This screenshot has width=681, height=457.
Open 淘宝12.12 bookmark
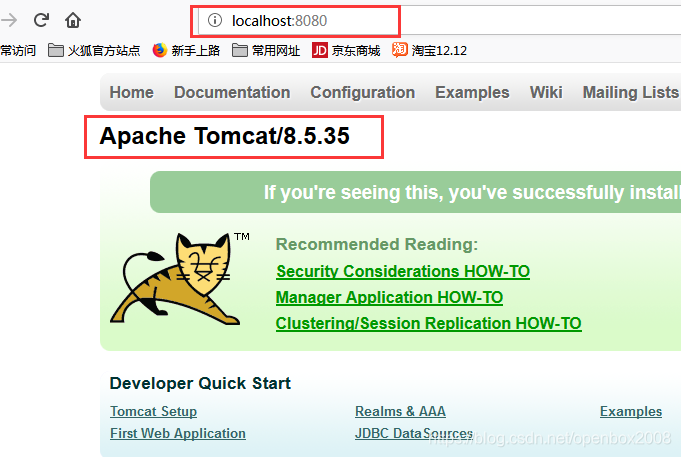(x=429, y=50)
